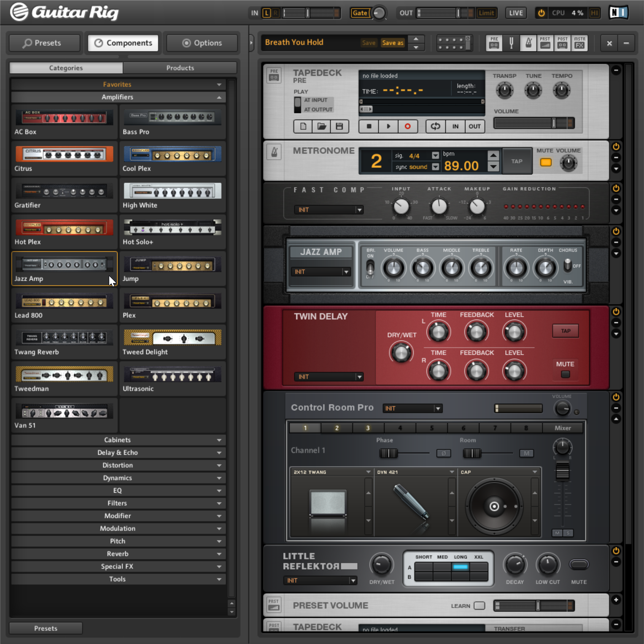The image size is (644, 644).
Task: Click the bottom Presets button
Action: click(46, 628)
